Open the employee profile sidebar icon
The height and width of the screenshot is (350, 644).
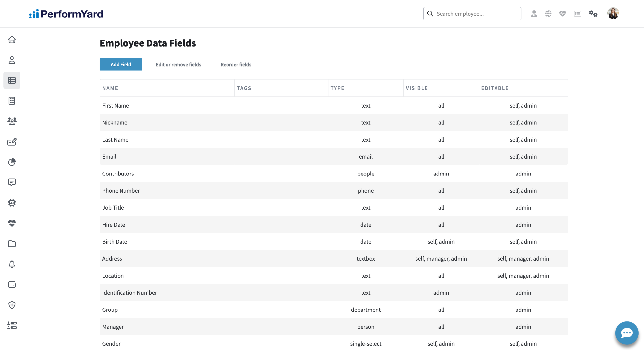click(12, 60)
